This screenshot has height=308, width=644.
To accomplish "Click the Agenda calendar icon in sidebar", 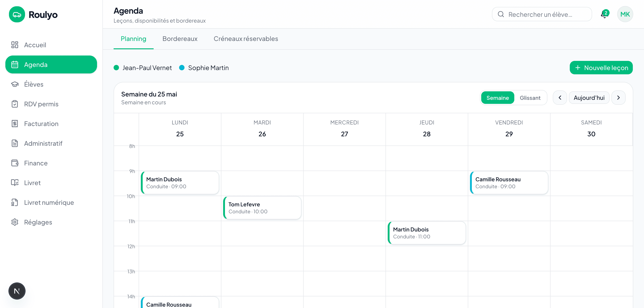I will 15,64.
